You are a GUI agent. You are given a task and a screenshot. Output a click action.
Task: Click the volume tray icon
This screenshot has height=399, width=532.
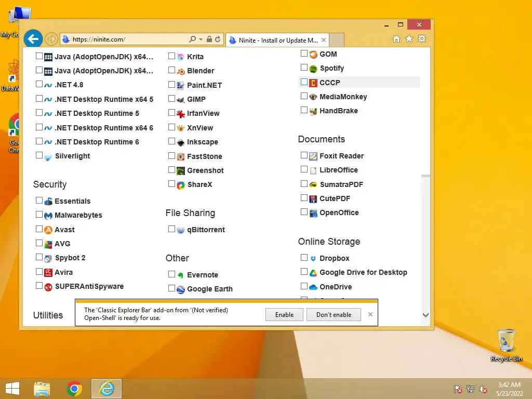483,389
